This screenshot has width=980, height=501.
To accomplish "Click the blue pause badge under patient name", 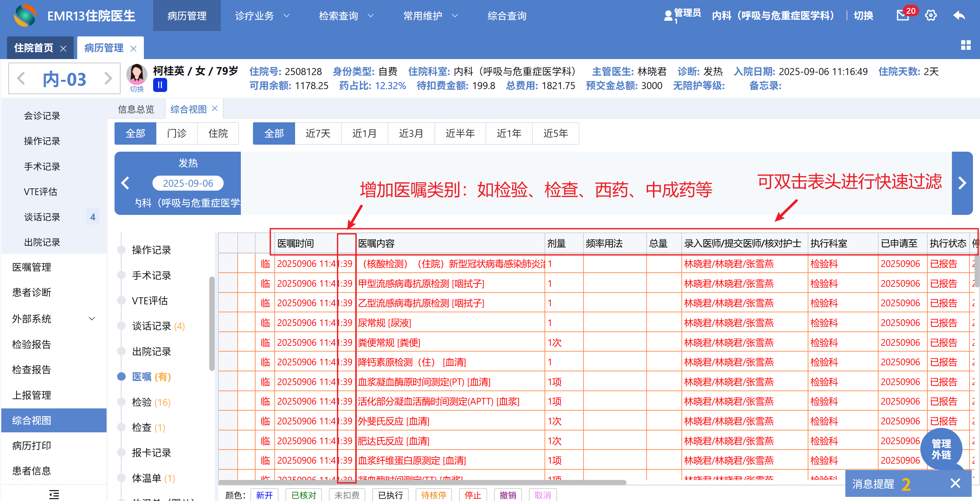I will pos(160,85).
